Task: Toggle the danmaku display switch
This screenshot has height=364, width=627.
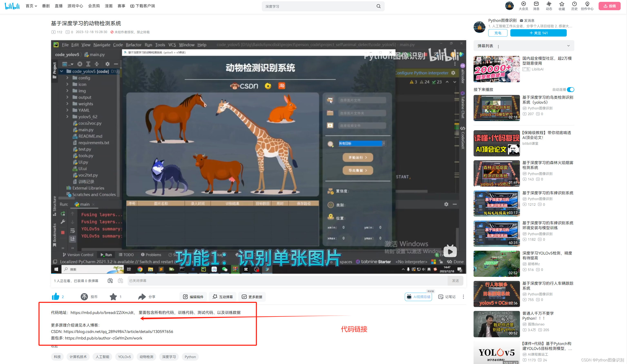Action: coord(110,281)
